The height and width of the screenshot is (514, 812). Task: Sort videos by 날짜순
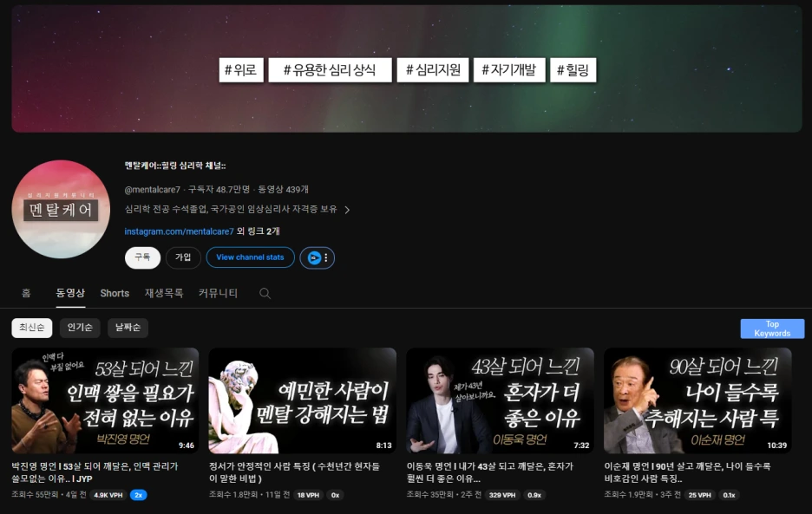click(x=128, y=328)
